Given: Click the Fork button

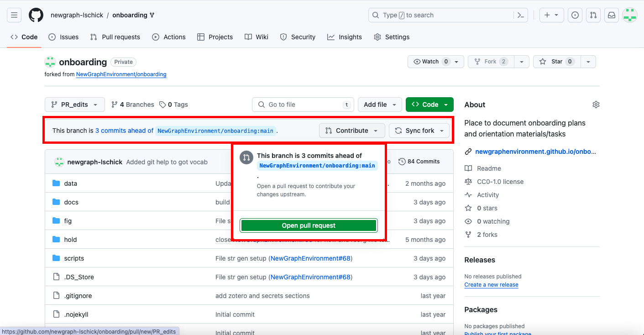Looking at the screenshot, I should coord(491,62).
